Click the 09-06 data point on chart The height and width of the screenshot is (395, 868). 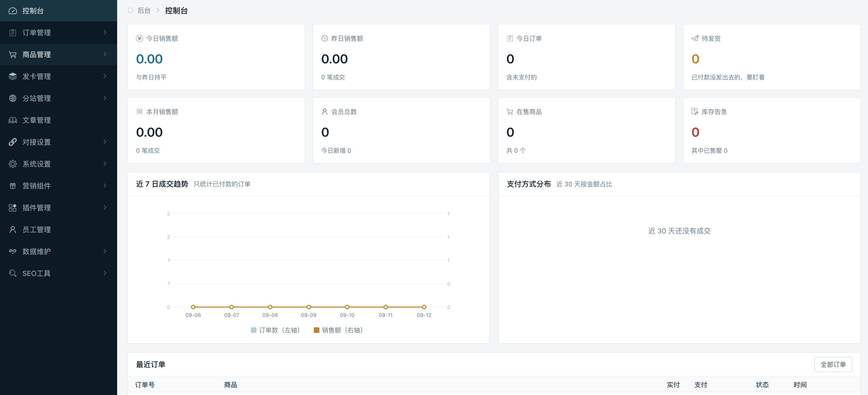[x=193, y=307]
